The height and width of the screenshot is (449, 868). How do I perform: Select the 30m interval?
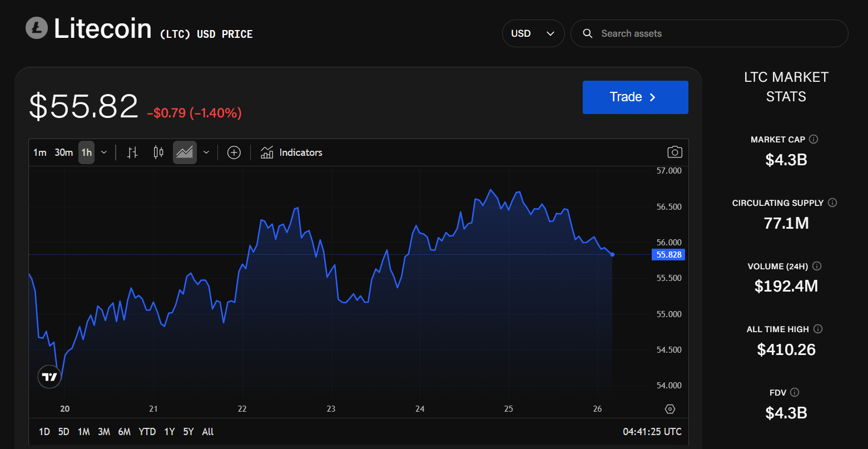[x=64, y=152]
